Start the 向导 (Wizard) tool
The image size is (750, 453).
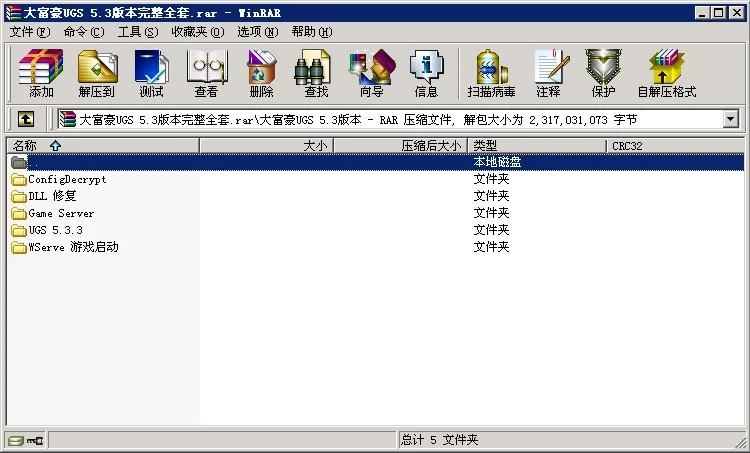tap(371, 73)
